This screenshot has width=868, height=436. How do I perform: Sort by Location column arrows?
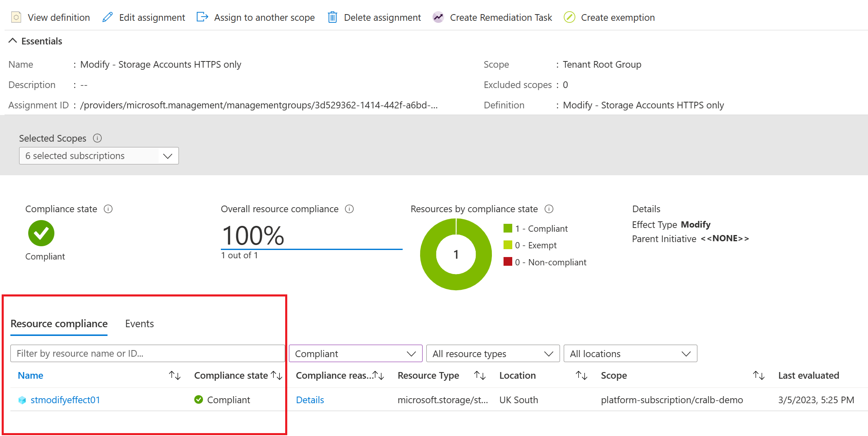point(582,375)
